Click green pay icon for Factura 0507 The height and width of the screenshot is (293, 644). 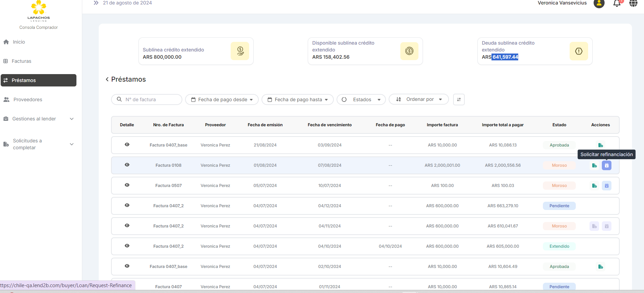click(594, 186)
